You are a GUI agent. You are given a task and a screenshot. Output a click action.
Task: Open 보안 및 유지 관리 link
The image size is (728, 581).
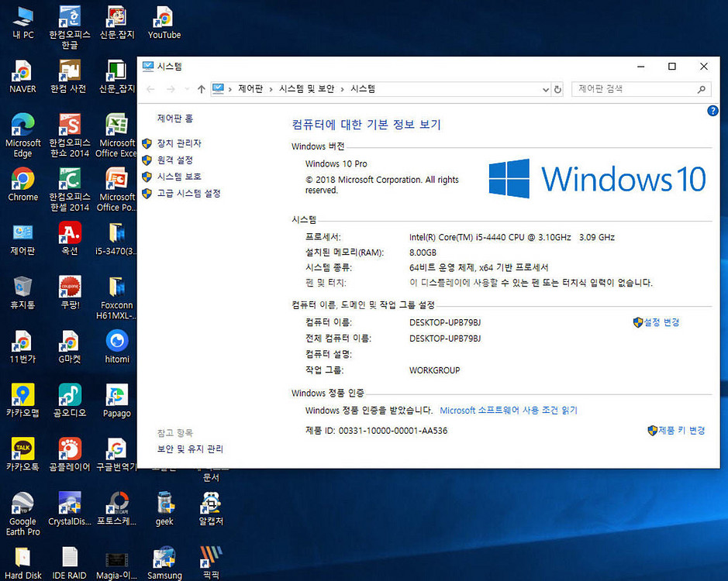[190, 449]
